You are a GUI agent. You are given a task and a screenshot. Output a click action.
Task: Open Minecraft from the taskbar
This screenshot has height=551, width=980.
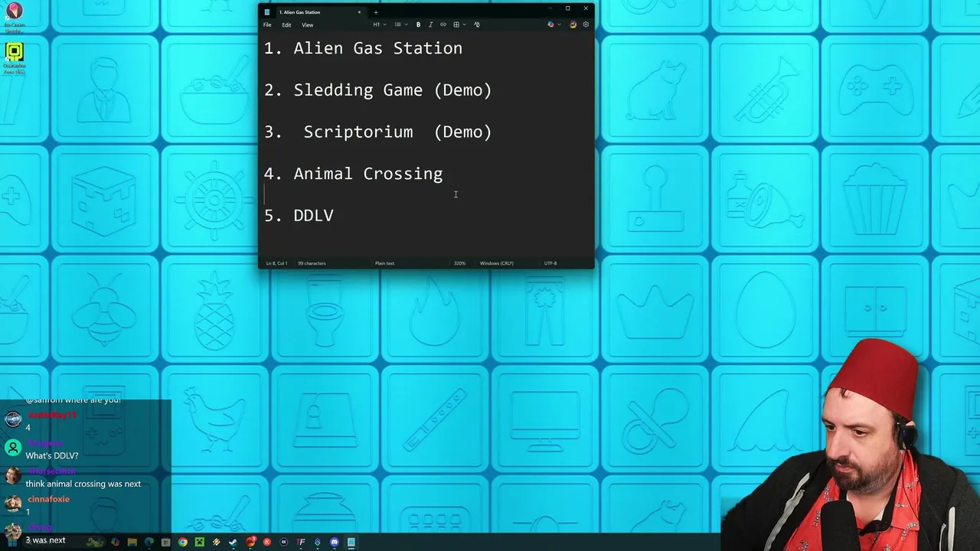(x=200, y=542)
